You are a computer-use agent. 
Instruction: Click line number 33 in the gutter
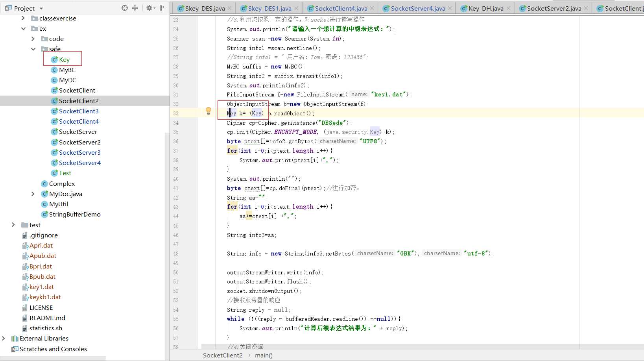pos(176,113)
